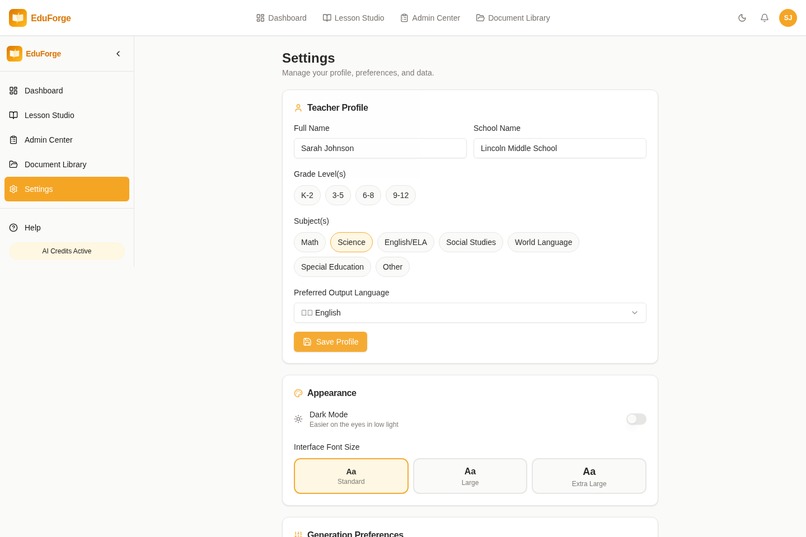806x537 pixels.
Task: Open Lesson Studio from top navigation
Action: [354, 18]
